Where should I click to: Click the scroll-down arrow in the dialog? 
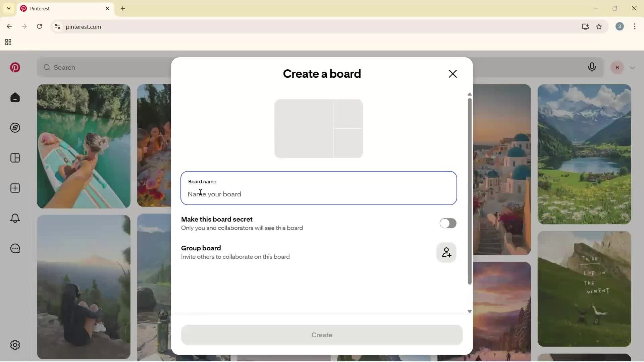[470, 311]
